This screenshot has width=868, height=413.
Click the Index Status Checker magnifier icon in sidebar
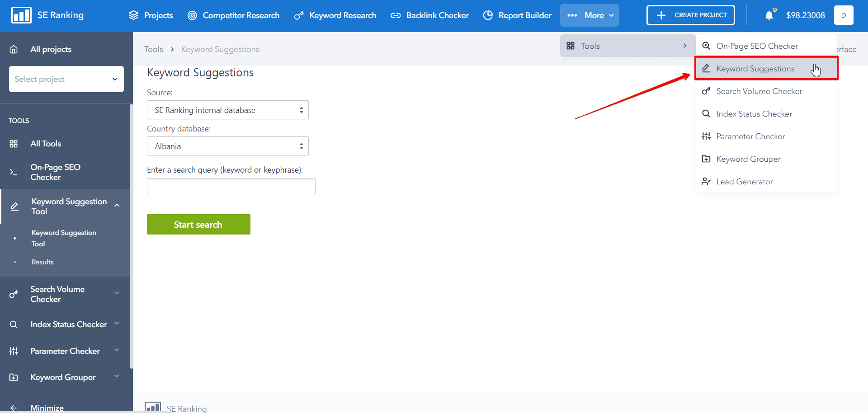click(x=14, y=324)
